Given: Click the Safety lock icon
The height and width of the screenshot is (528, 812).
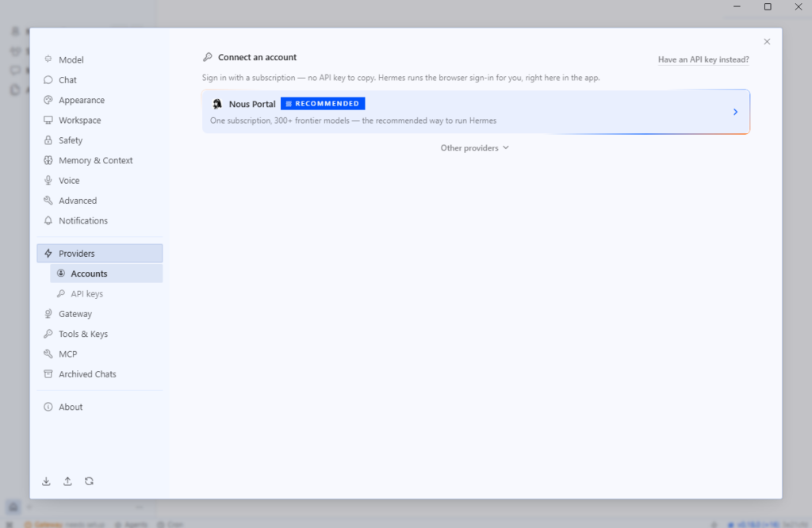Looking at the screenshot, I should coord(48,140).
